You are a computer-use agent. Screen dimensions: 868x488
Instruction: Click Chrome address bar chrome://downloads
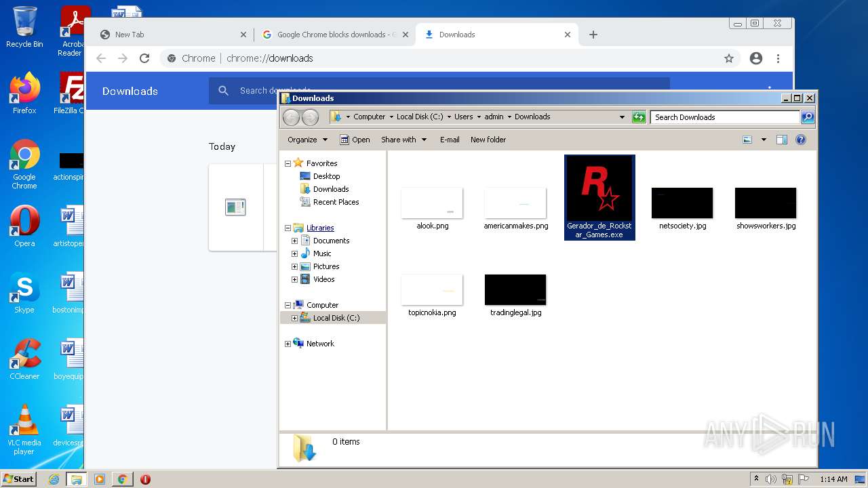(x=270, y=58)
